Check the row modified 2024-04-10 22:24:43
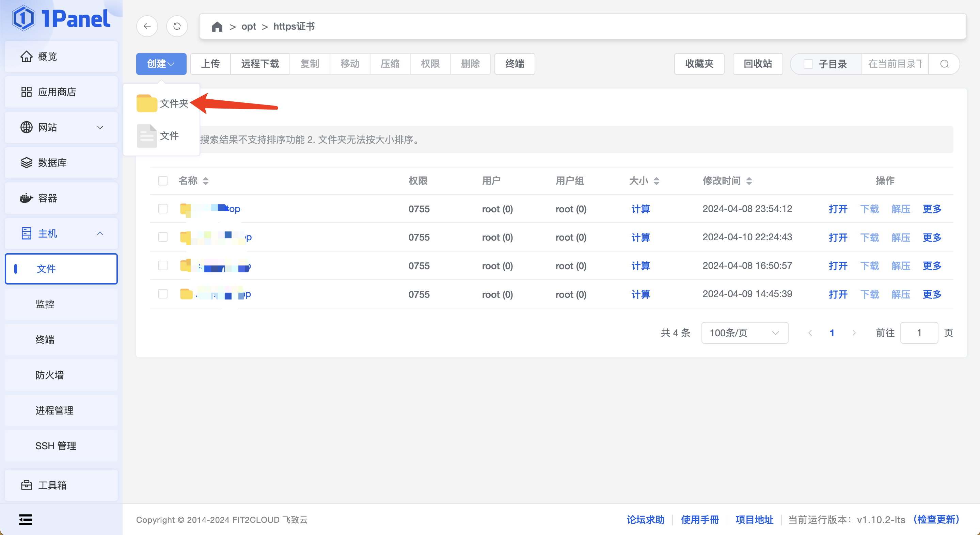This screenshot has height=535, width=980. tap(163, 237)
